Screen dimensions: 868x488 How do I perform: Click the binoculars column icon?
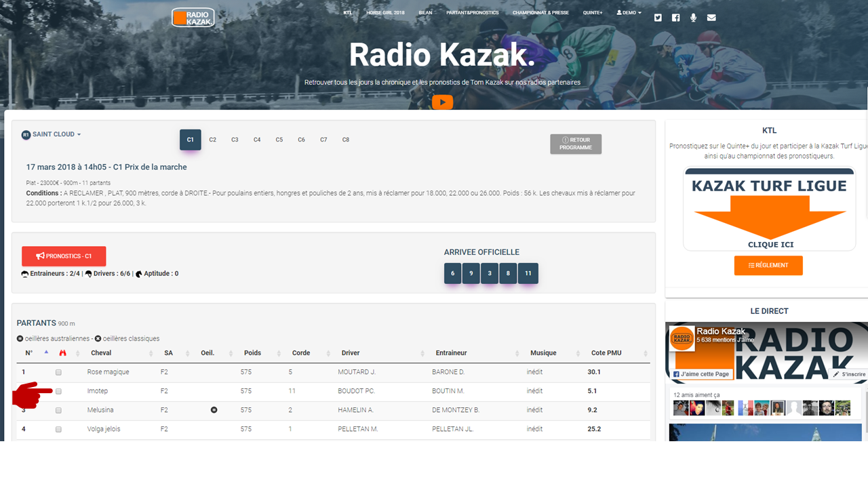[63, 353]
